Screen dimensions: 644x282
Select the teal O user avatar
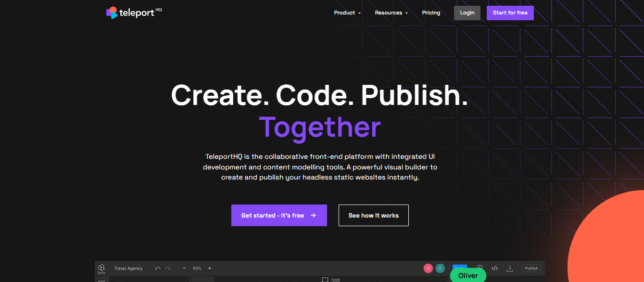click(x=440, y=269)
